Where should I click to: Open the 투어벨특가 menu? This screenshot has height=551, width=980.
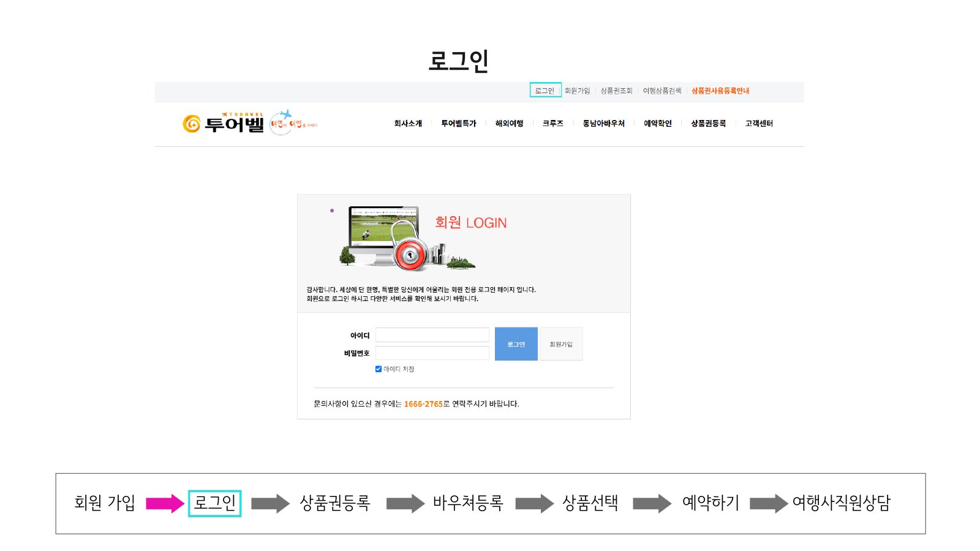coord(459,124)
